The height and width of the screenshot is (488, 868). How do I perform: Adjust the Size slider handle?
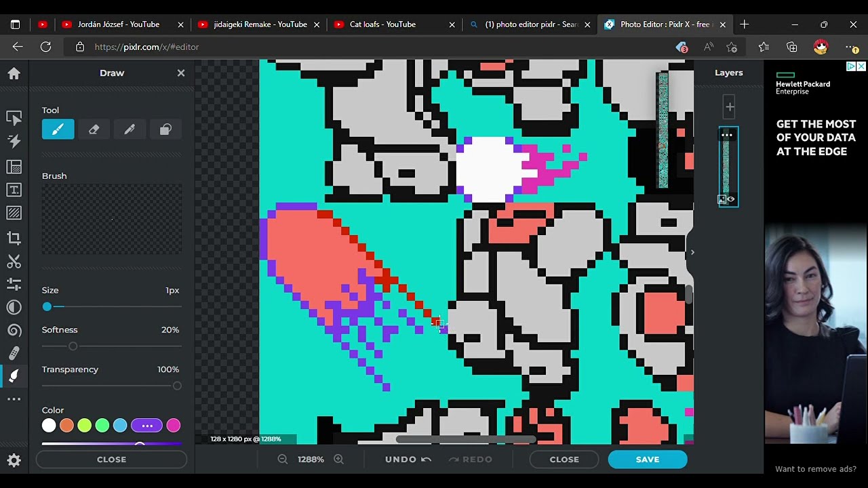tap(47, 307)
